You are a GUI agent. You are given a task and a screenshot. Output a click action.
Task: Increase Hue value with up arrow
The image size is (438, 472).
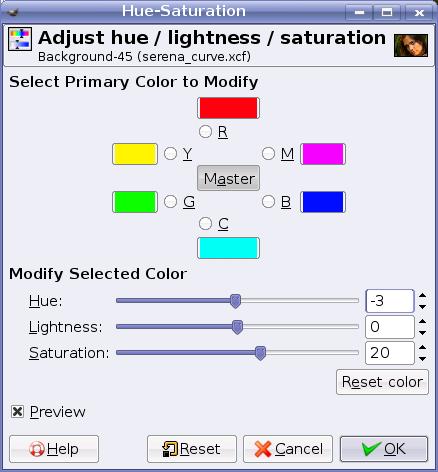pyautogui.click(x=422, y=295)
